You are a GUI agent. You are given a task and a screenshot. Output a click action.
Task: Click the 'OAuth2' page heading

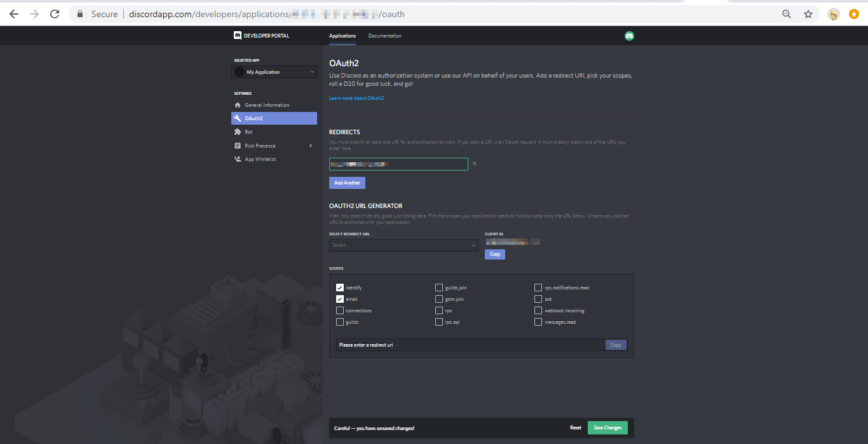point(344,64)
